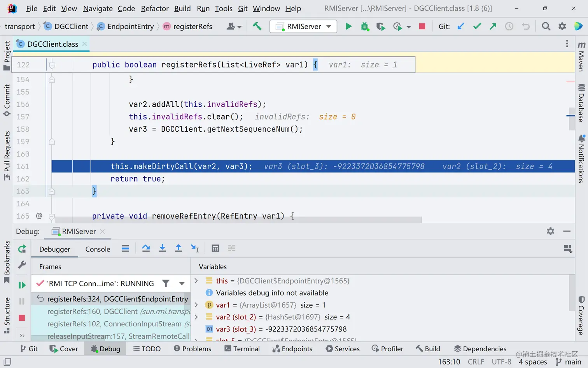The width and height of the screenshot is (588, 368).
Task: Open the File menu
Action: coord(31,9)
